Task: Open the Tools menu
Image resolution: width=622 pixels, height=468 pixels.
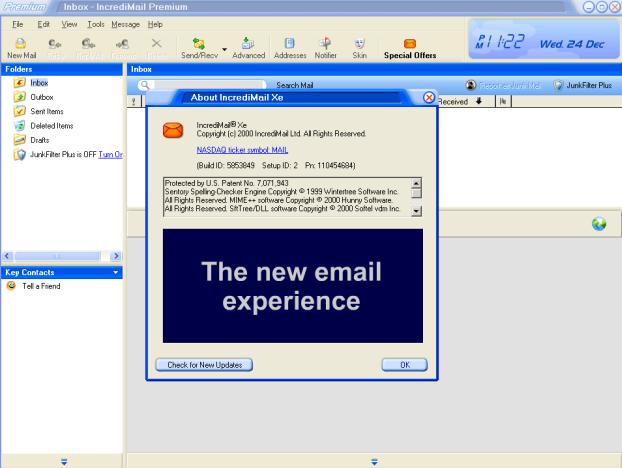Action: tap(96, 24)
